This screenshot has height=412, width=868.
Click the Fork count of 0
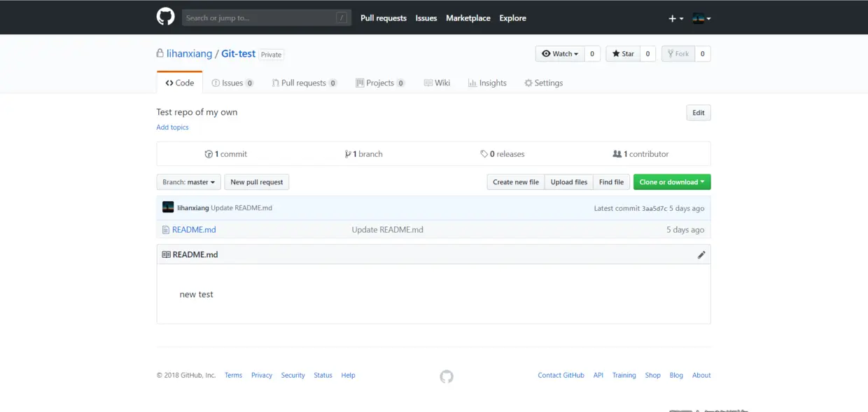[703, 54]
